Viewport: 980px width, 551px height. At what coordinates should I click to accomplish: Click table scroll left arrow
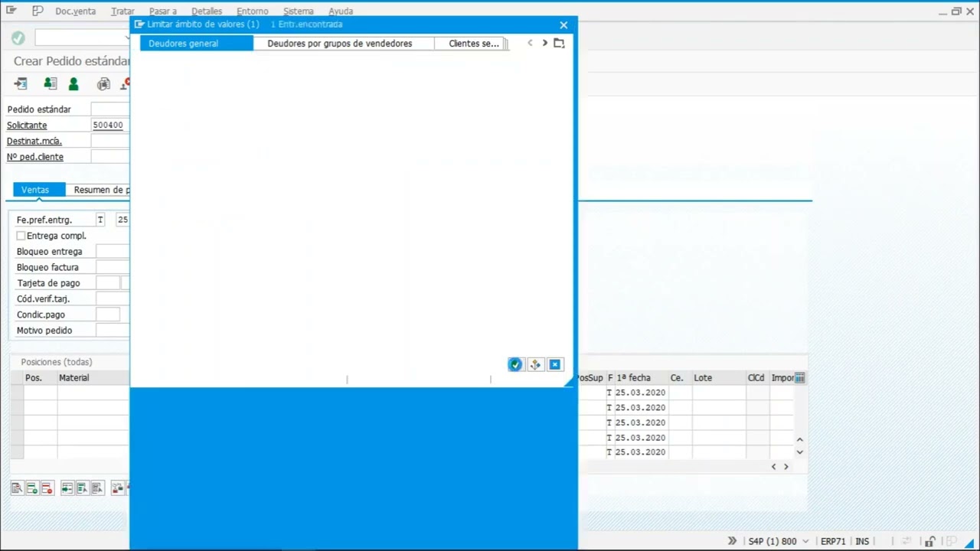coord(773,467)
